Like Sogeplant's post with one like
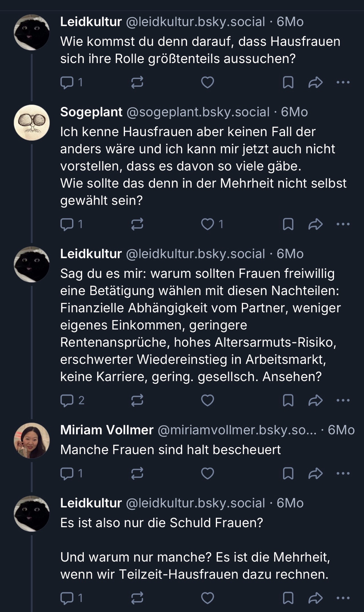The height and width of the screenshot is (612, 364). tap(208, 224)
